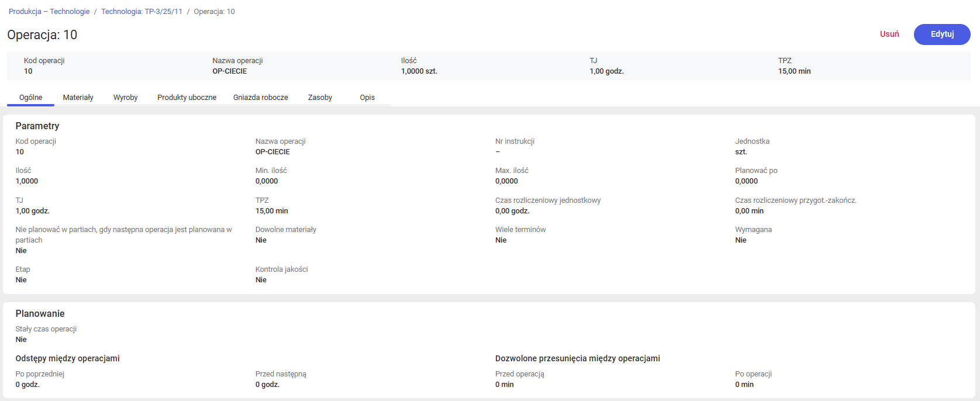Click the Kontrola jakości field label
This screenshot has height=401, width=980.
281,269
